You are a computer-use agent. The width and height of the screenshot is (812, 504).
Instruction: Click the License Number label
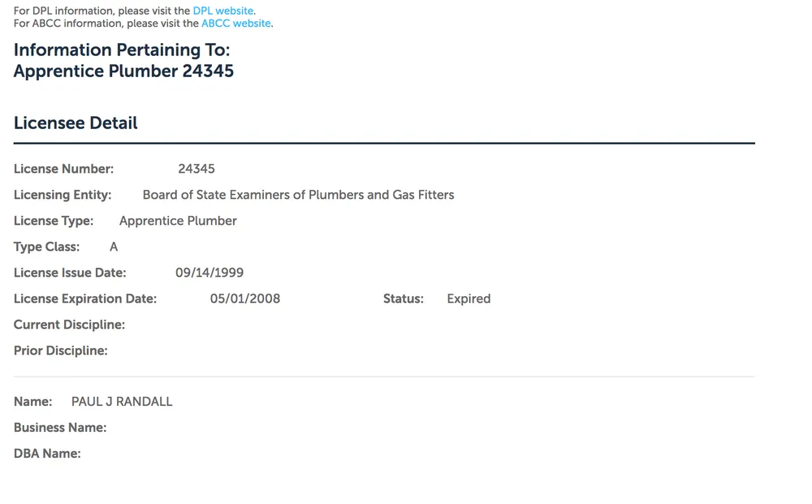click(x=63, y=169)
